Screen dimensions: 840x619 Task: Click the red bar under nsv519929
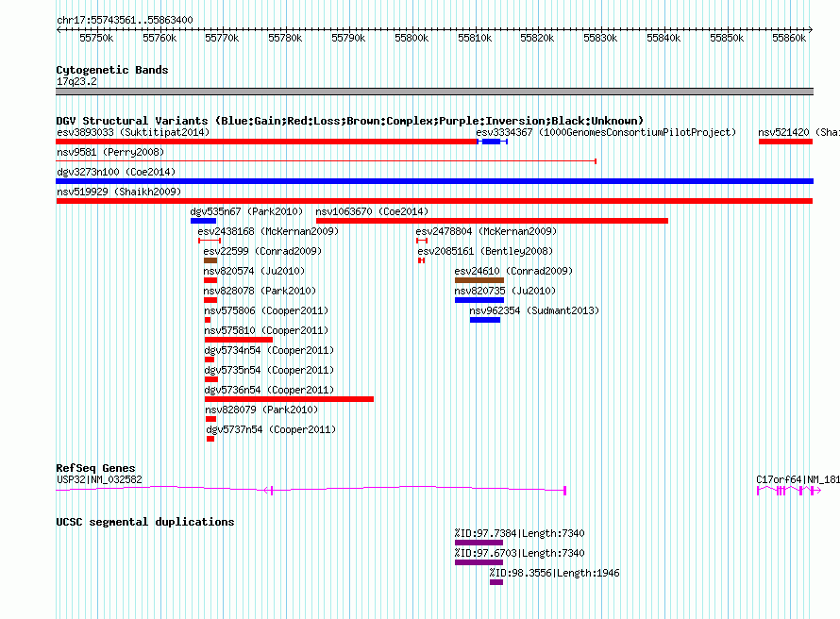point(434,201)
